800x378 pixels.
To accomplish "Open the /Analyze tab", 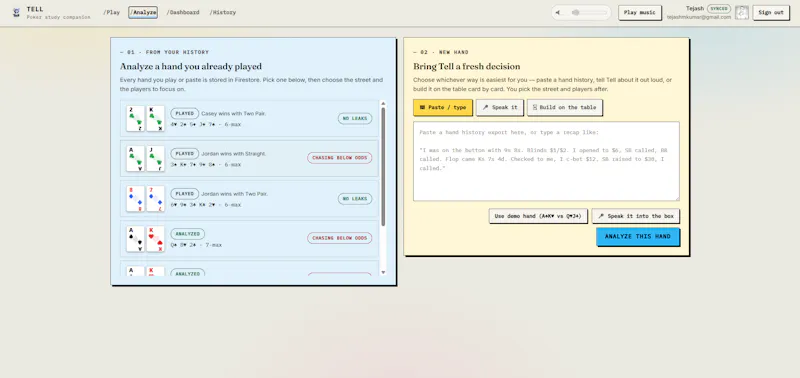I will [x=143, y=12].
